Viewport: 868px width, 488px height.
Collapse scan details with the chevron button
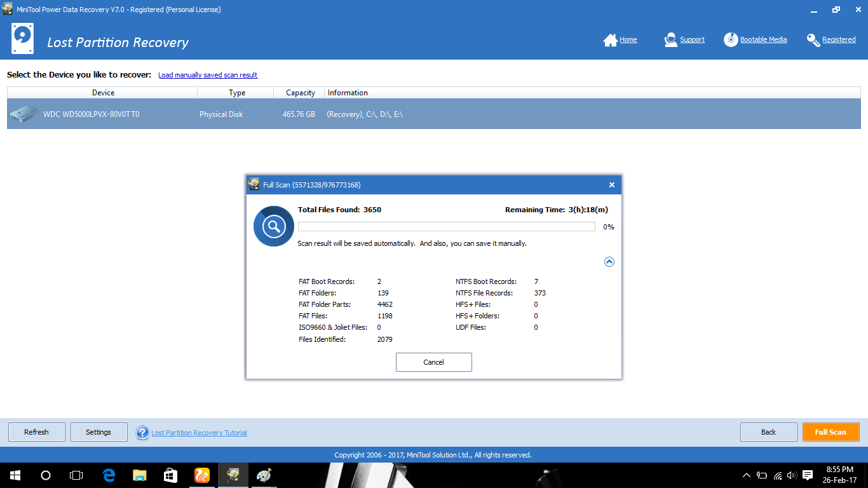pos(609,262)
